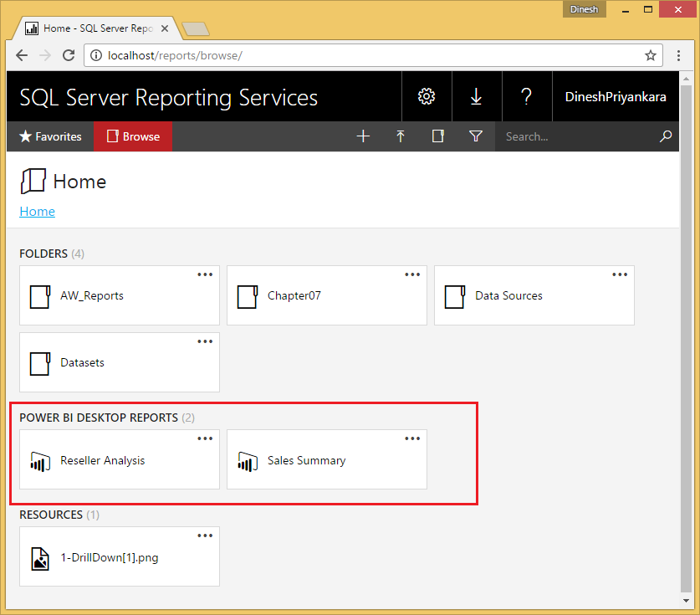This screenshot has width=700, height=615.
Task: Click the Upload arrow icon
Action: point(401,136)
